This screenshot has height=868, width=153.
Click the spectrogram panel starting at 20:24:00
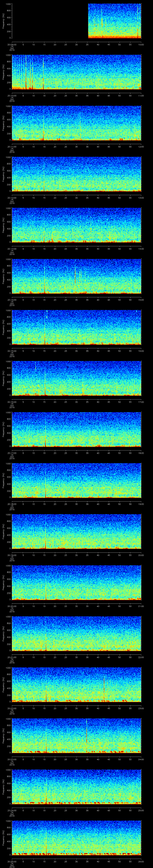pos(77,787)
